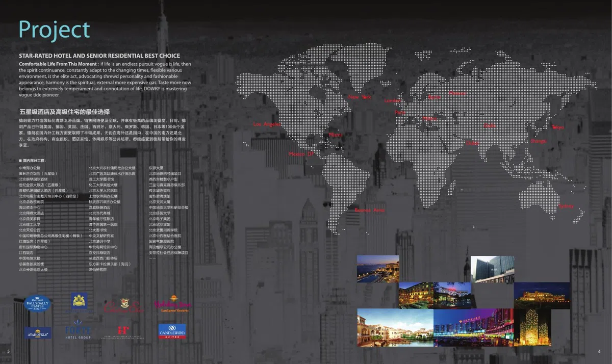This screenshot has height=364, width=612.
Task: Click the heading "STAR-RATED HOTEL AND SENIOR RESIDENTIAL BEST CHOICE"
Action: click(99, 56)
